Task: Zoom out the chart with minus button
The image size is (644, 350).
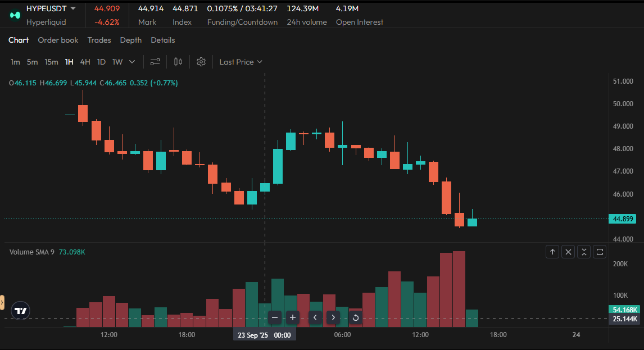Action: [x=275, y=317]
